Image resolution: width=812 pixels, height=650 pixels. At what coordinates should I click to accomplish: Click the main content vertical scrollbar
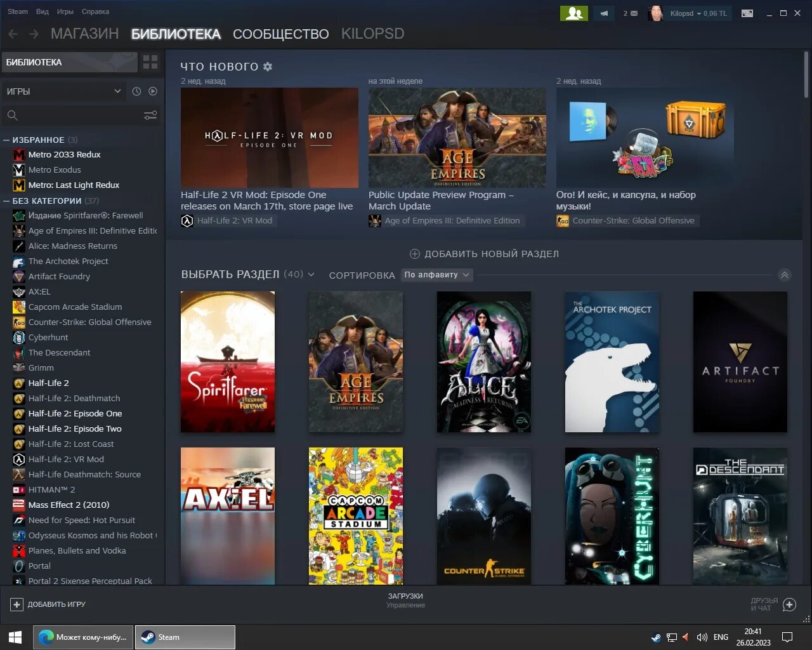(x=806, y=75)
